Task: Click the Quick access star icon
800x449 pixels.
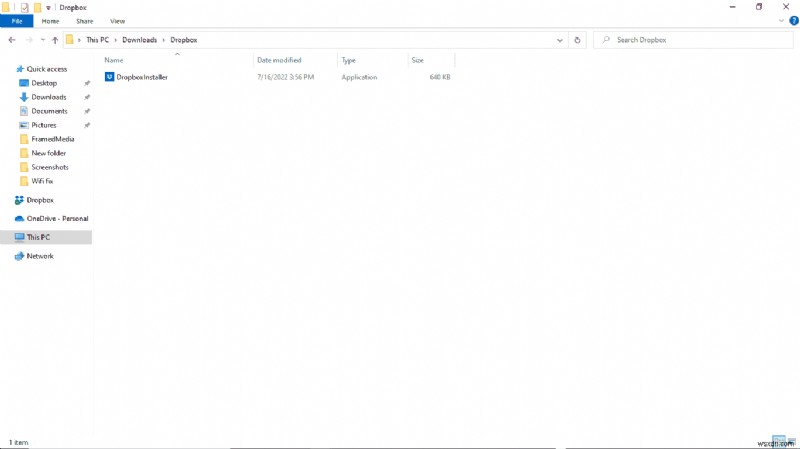Action: (x=20, y=69)
